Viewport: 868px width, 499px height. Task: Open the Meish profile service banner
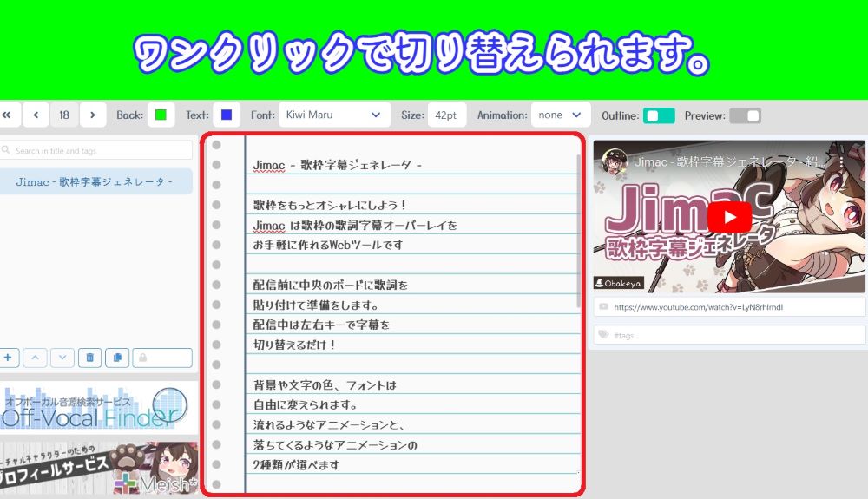[99, 468]
